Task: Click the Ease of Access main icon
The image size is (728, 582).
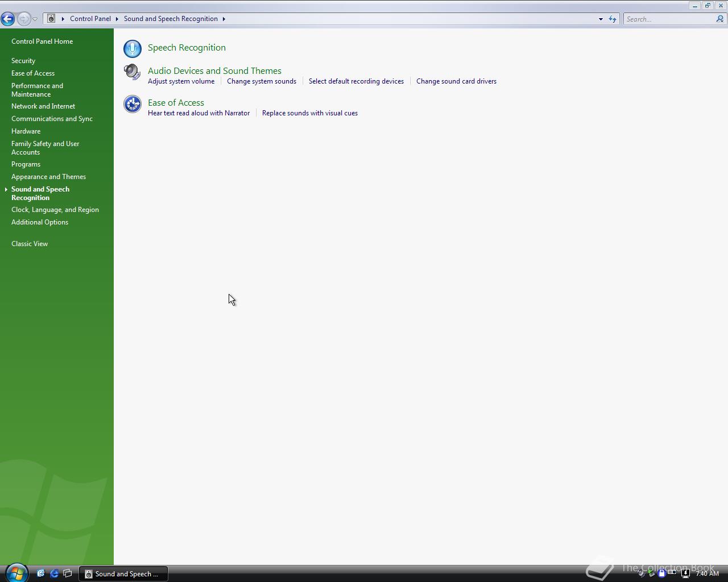Action: [x=133, y=104]
